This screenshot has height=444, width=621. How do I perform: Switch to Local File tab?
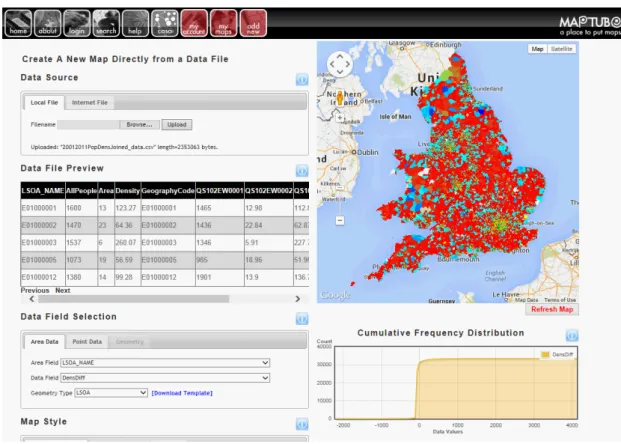(x=44, y=102)
